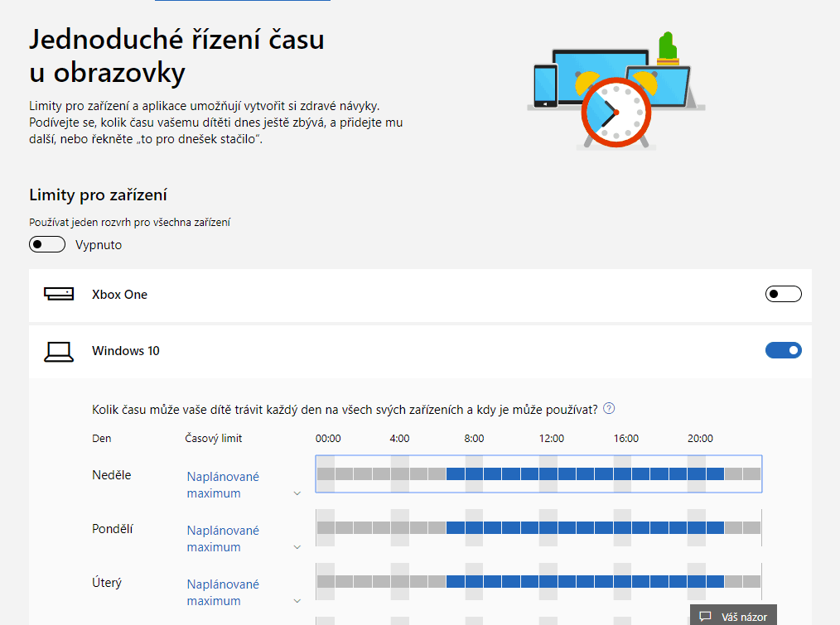Click the help question mark icon
Screen dimensions: 840x625
pyautogui.click(x=610, y=408)
